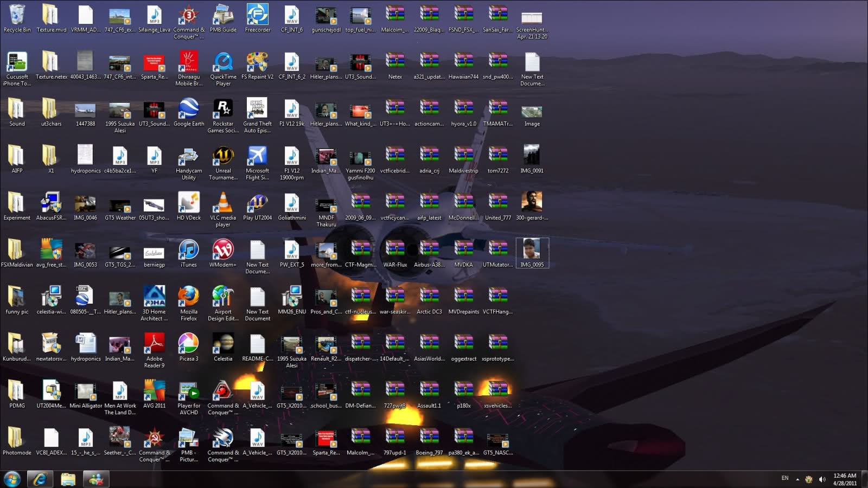Open the Windows Start button
The width and height of the screenshot is (868, 488).
(x=12, y=479)
